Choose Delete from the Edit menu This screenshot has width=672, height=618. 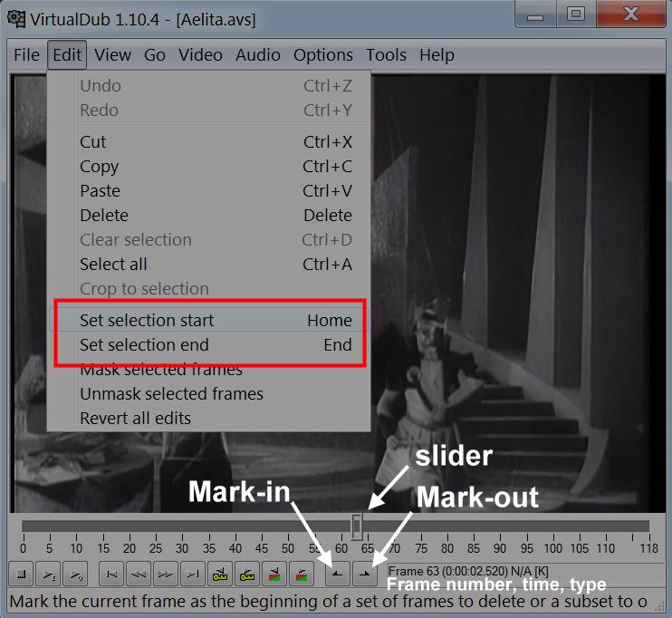point(209,216)
